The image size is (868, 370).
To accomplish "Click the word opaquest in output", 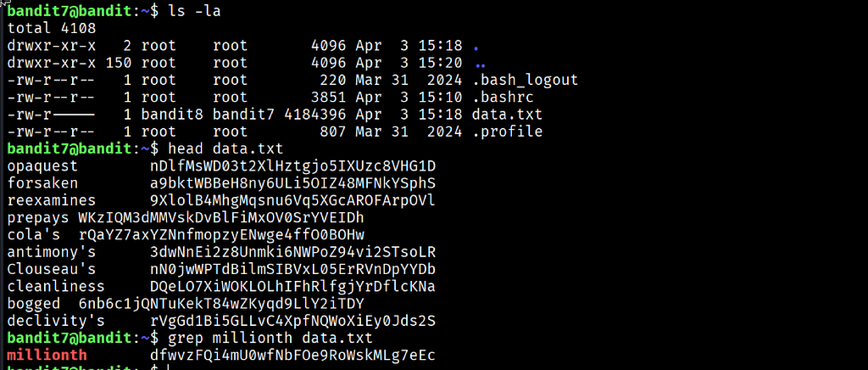I will click(42, 166).
